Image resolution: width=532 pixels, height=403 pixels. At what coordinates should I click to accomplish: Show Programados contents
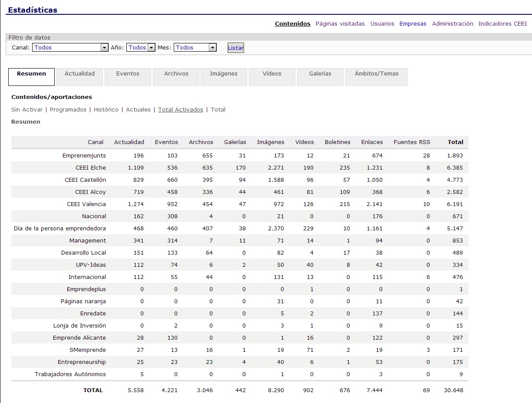pyautogui.click(x=68, y=110)
